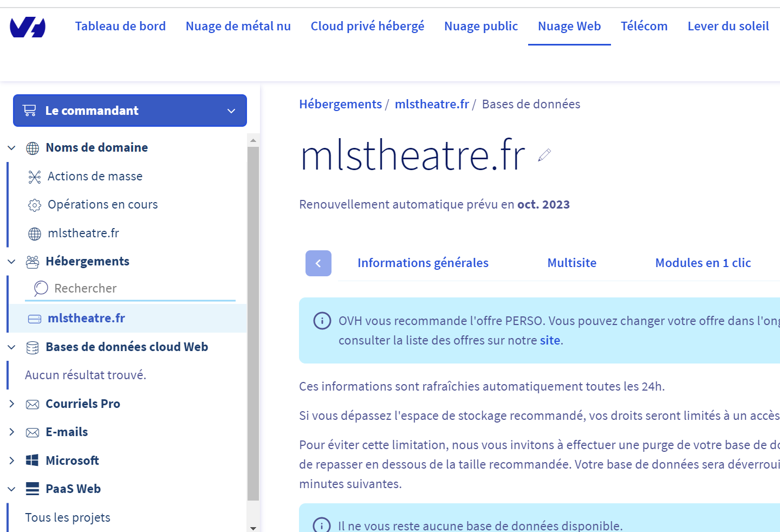The image size is (780, 532).
Task: Click the Microsoft Windows logo icon
Action: tap(32, 460)
